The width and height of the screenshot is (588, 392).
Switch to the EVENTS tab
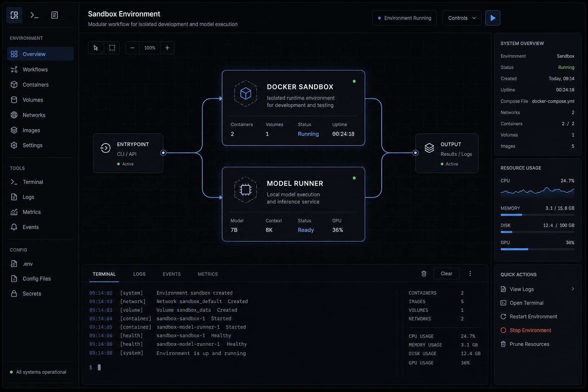pyautogui.click(x=171, y=274)
